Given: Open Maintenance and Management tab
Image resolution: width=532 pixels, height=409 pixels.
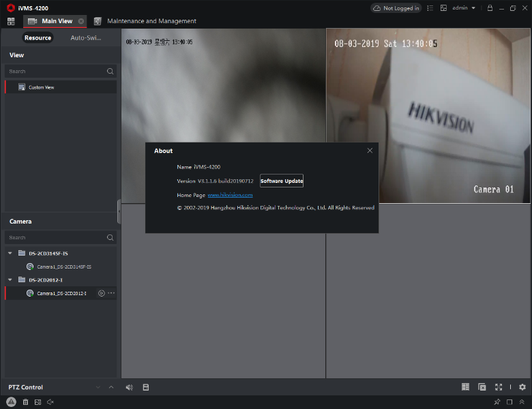Looking at the screenshot, I should [x=145, y=21].
